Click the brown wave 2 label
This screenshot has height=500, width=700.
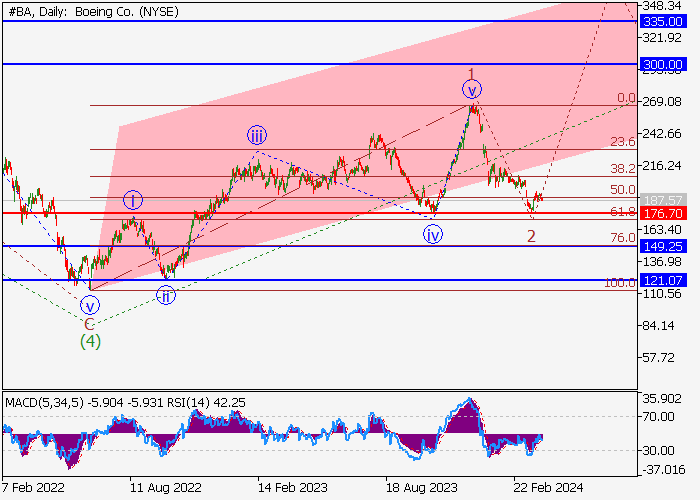531,236
